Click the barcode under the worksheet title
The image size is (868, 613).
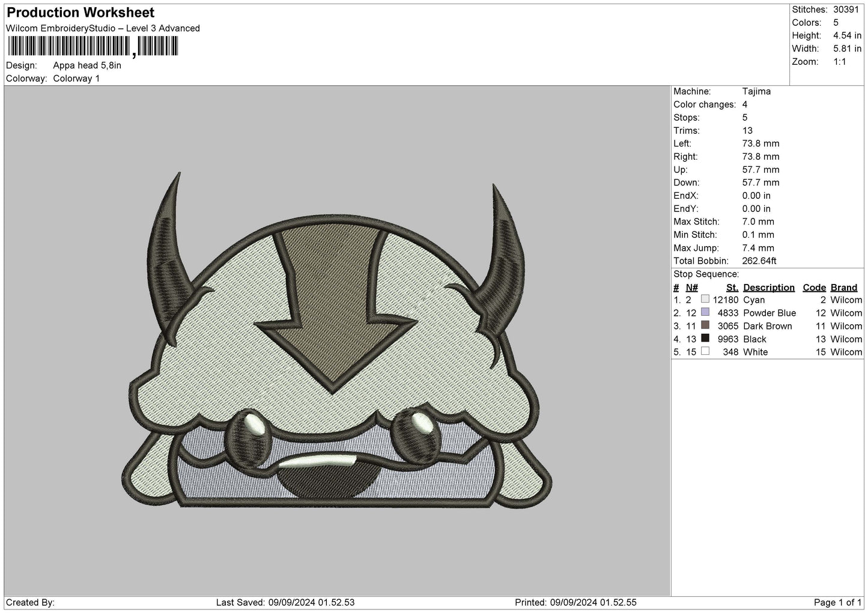93,46
